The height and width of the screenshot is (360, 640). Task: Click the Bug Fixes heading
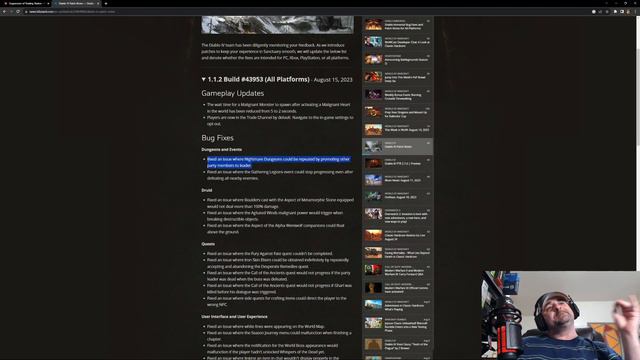tap(218, 138)
